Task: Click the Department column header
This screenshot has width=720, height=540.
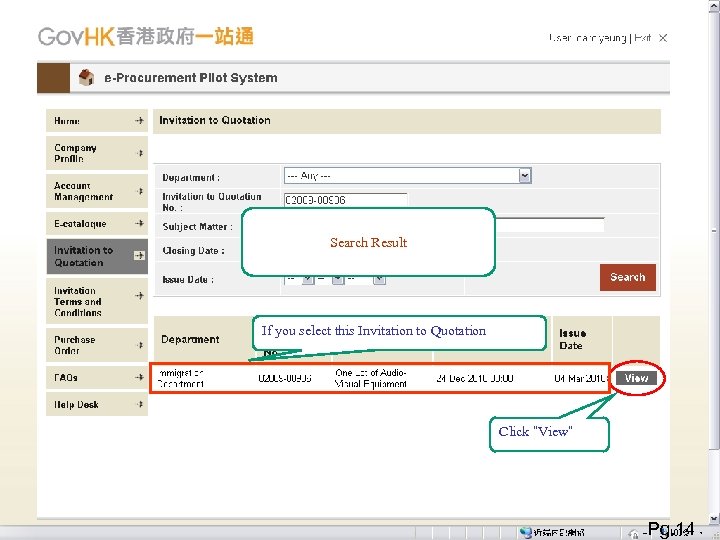Action: tap(190, 339)
